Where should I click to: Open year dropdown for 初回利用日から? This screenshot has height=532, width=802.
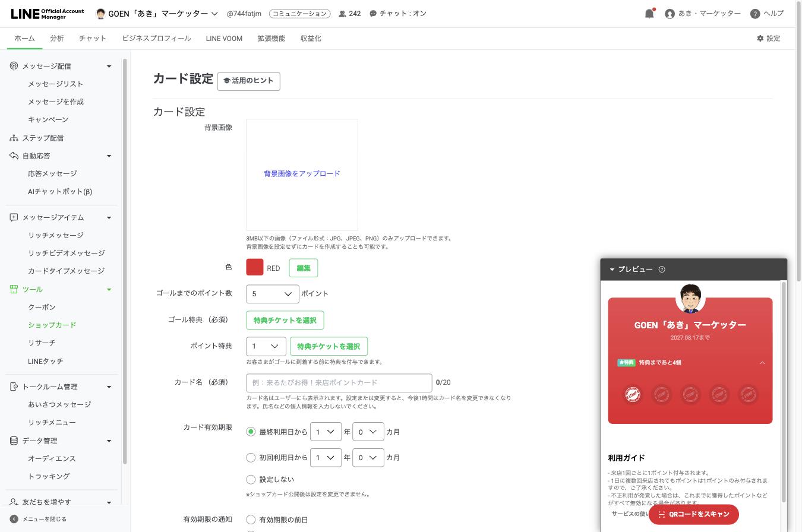[x=326, y=458]
